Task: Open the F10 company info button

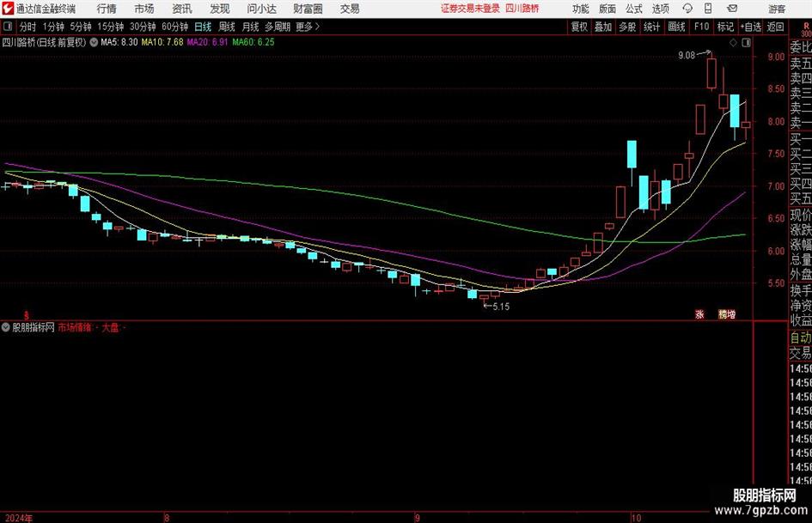Action: click(701, 27)
